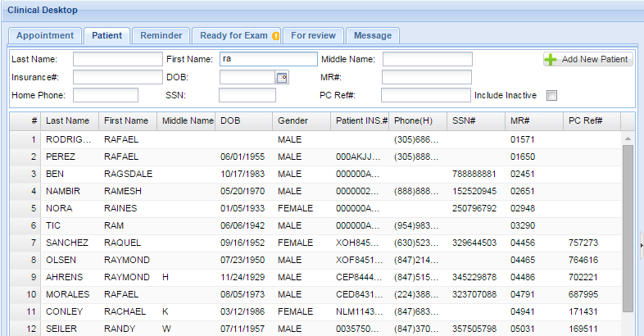Click SSN value 345229878

tap(474, 277)
